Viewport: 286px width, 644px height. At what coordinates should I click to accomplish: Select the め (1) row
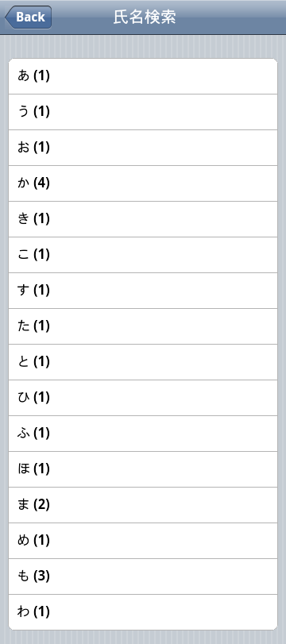coord(143,541)
